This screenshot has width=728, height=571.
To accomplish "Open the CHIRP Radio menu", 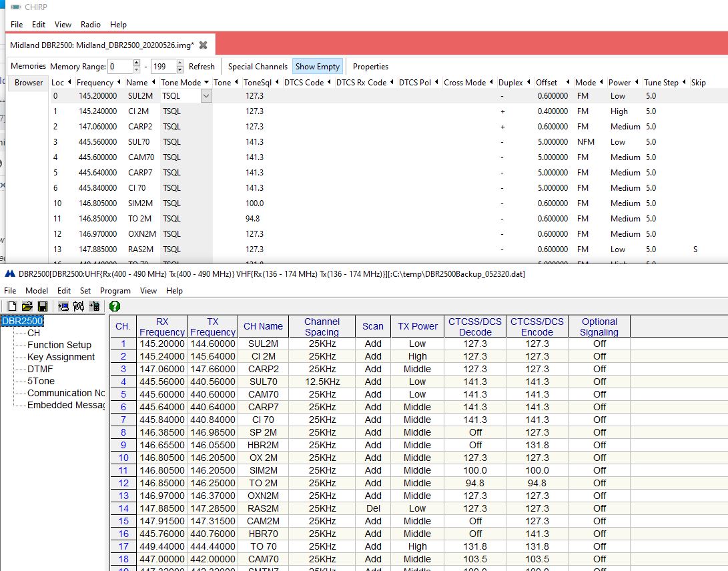I will click(x=91, y=25).
